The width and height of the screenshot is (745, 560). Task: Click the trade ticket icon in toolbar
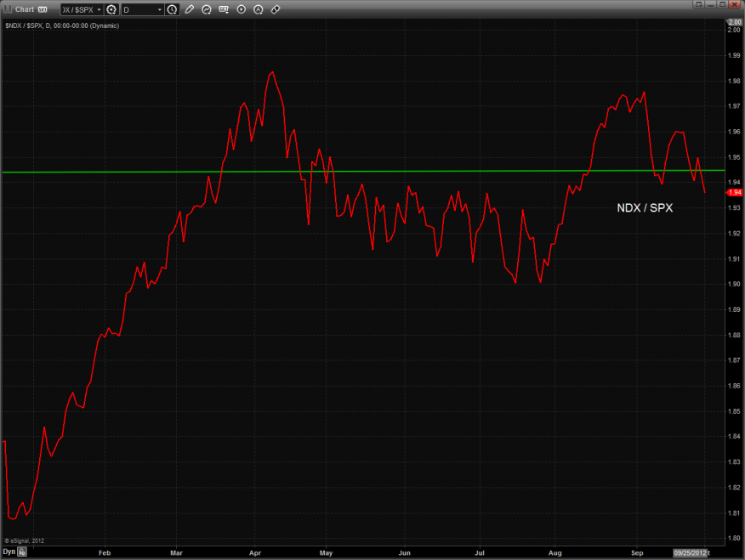click(x=275, y=9)
